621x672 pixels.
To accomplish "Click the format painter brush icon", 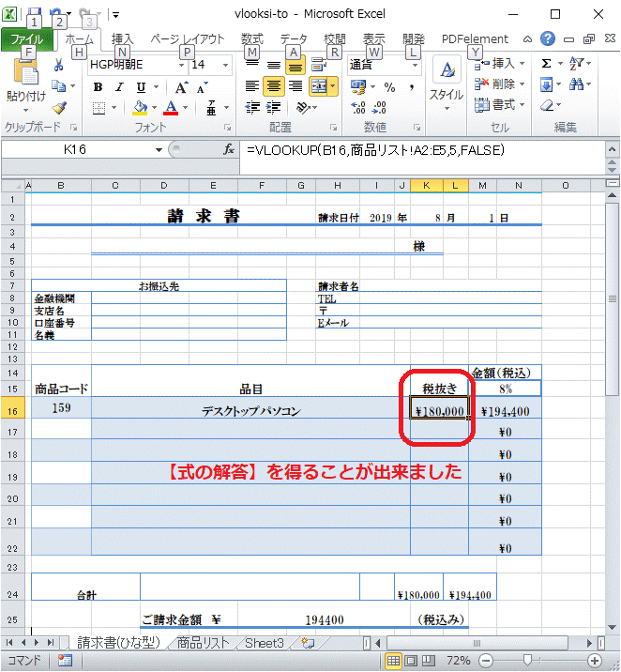I will (x=59, y=107).
